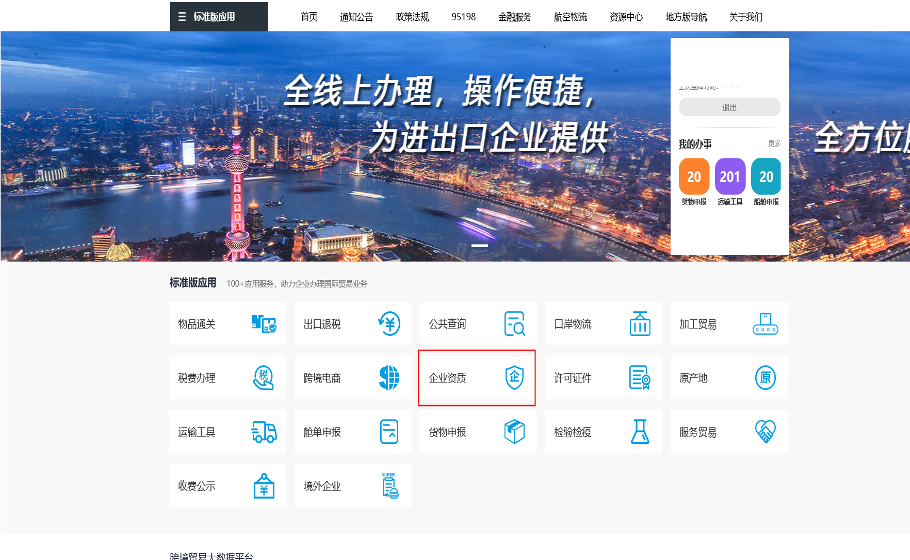Click the 许可证件 certificate icon

(x=640, y=378)
